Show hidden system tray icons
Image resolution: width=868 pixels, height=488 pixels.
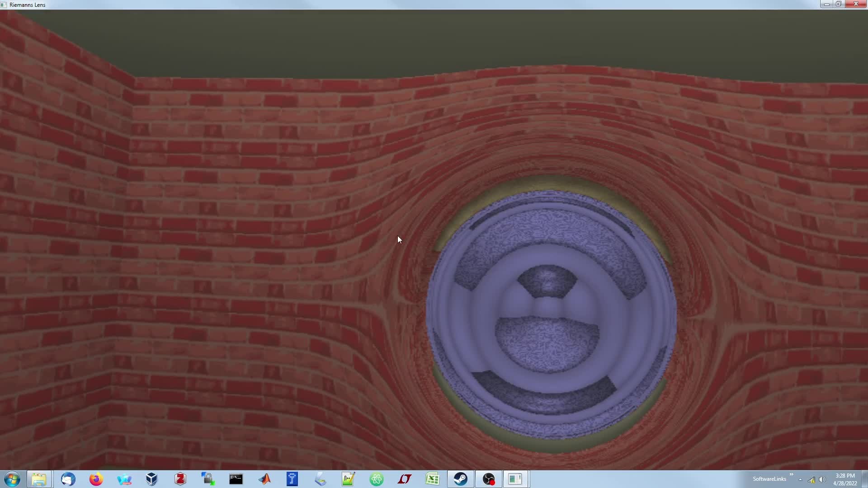click(x=800, y=479)
